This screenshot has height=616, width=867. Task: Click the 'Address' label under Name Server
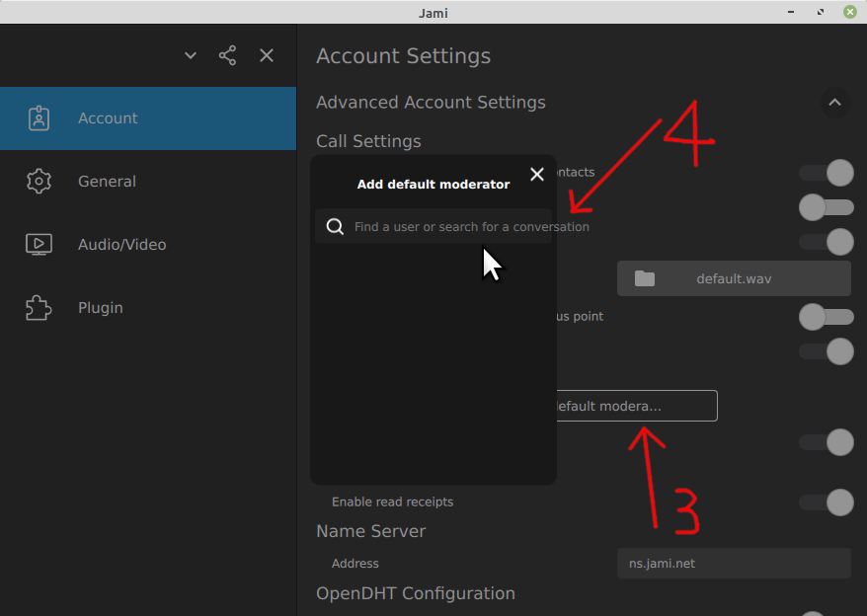click(355, 564)
